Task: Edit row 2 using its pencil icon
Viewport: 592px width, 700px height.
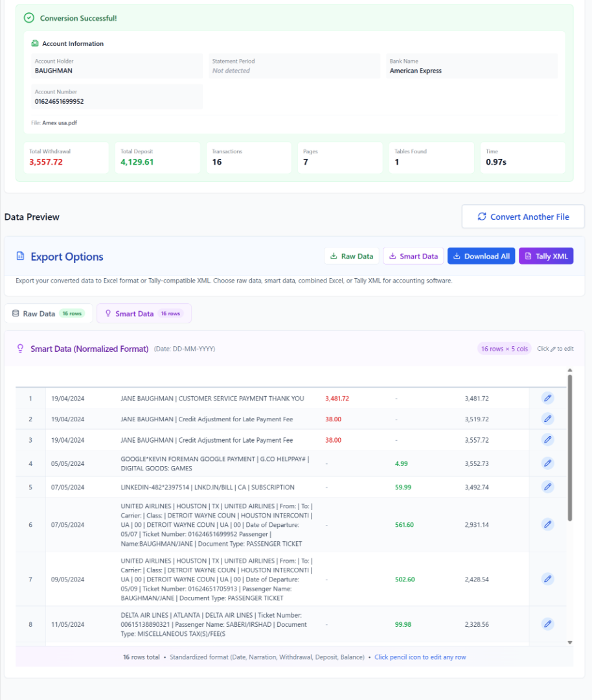Action: click(547, 419)
